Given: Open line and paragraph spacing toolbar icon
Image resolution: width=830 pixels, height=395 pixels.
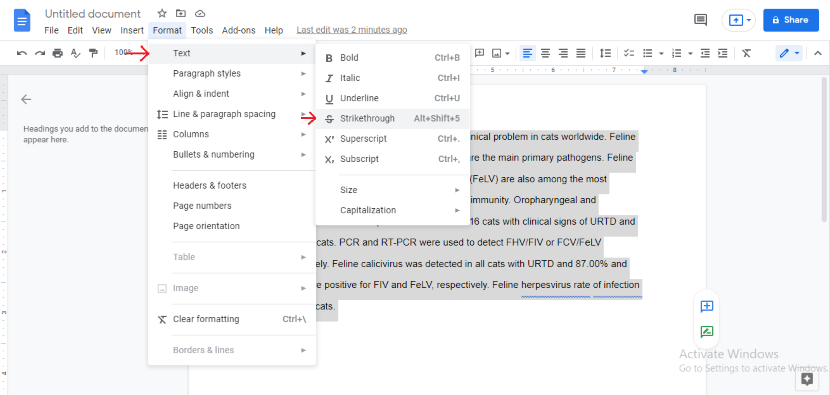Looking at the screenshot, I should [x=605, y=53].
